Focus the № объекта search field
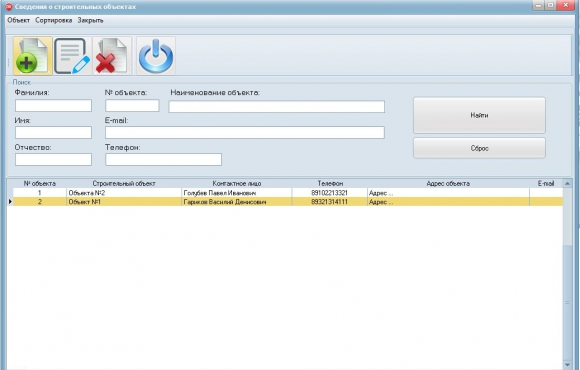The height and width of the screenshot is (370, 580). [x=132, y=105]
